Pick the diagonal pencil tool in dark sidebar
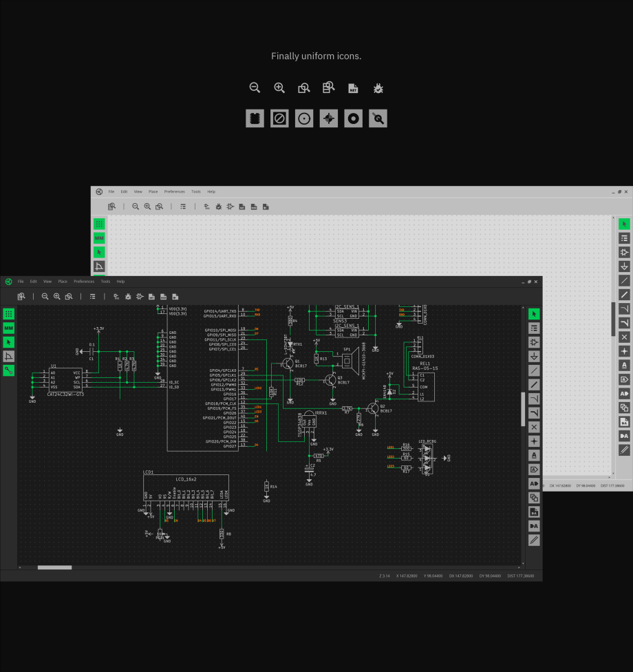Screen dimensions: 633x672 click(x=534, y=540)
